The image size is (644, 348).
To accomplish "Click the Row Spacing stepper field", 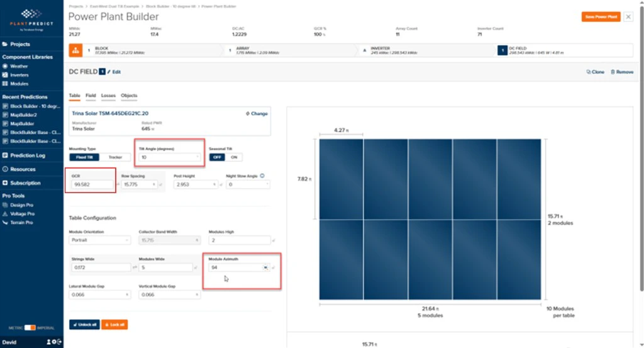I will pyautogui.click(x=139, y=184).
